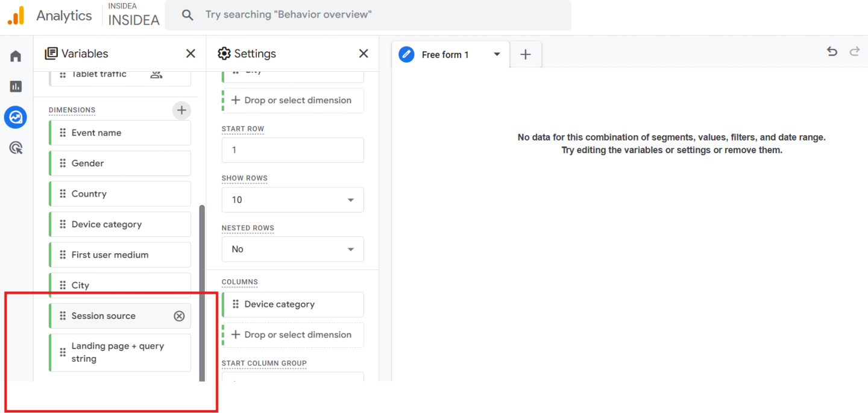Click the Device category chip in Columns
The height and width of the screenshot is (413, 868).
tap(293, 304)
